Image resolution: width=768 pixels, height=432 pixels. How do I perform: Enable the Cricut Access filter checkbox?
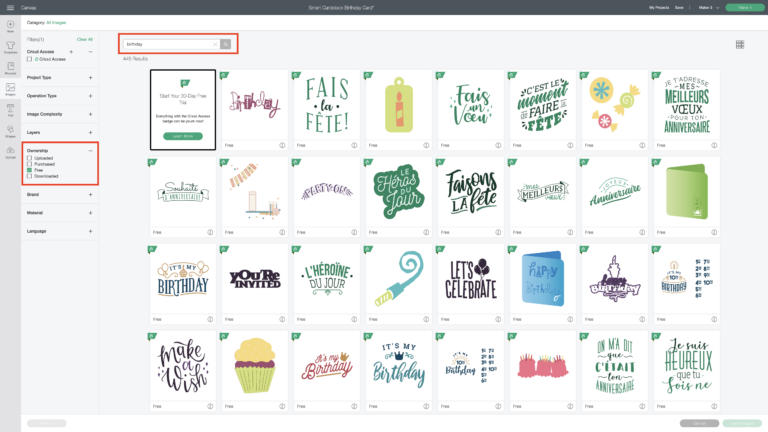click(x=30, y=60)
